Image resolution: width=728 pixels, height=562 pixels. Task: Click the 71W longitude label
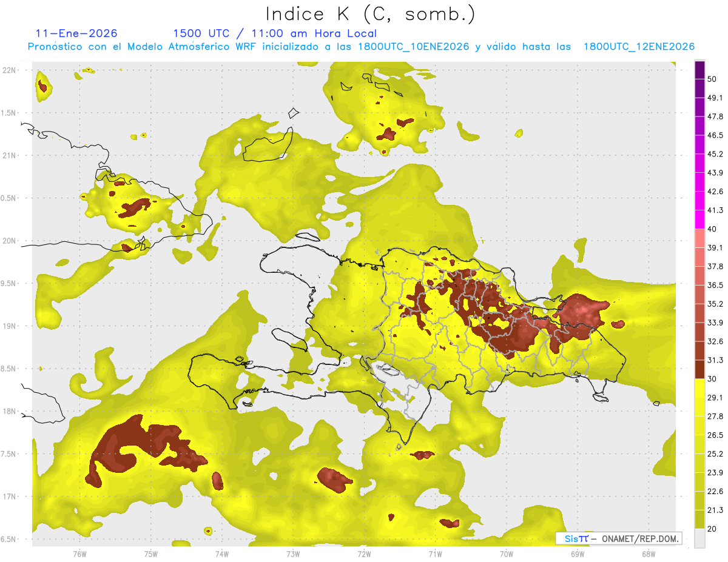point(435,554)
